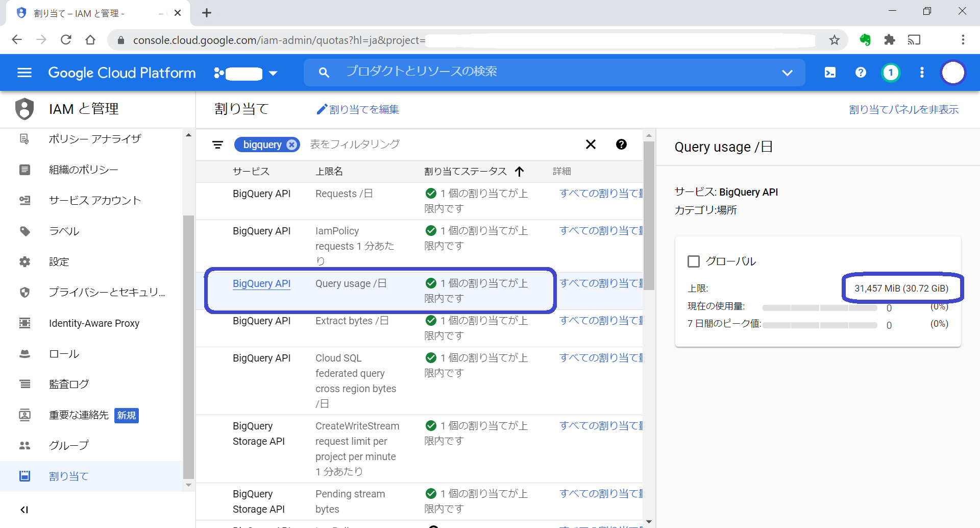Clear all filters with the X button

point(591,145)
